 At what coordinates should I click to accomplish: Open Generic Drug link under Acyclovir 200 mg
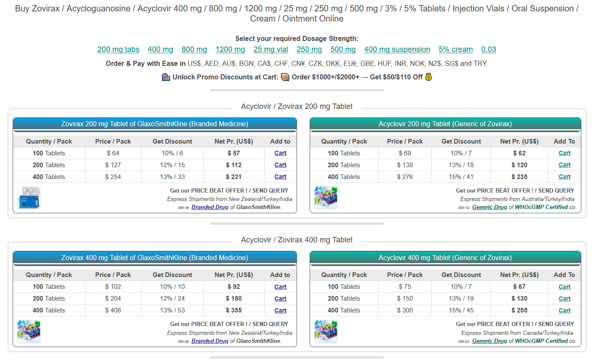pyautogui.click(x=489, y=207)
